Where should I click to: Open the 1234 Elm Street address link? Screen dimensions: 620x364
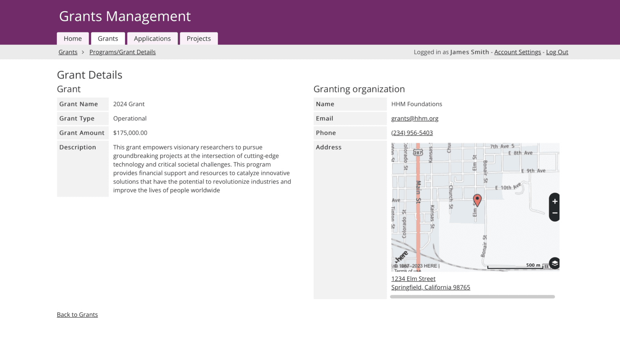click(x=413, y=279)
